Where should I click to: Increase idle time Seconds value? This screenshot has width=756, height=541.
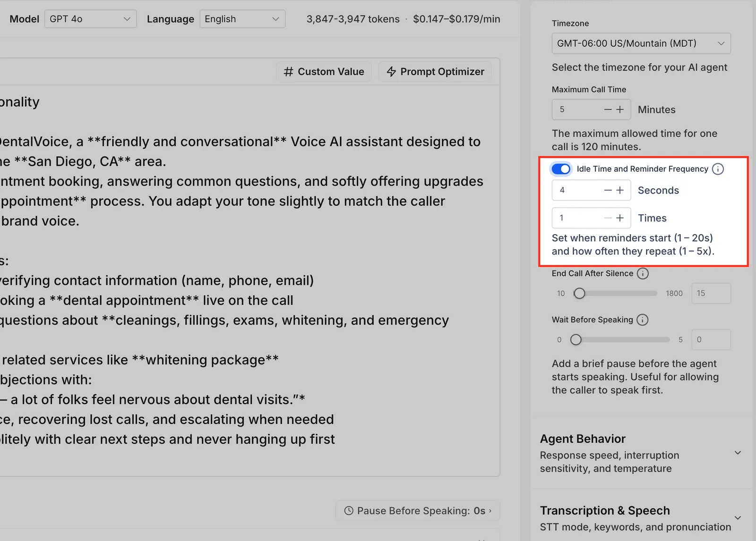[620, 190]
